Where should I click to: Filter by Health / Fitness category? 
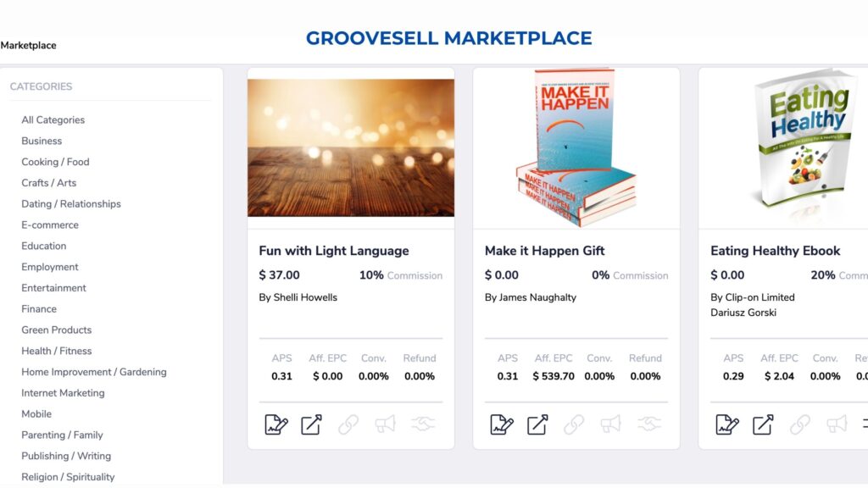(57, 351)
